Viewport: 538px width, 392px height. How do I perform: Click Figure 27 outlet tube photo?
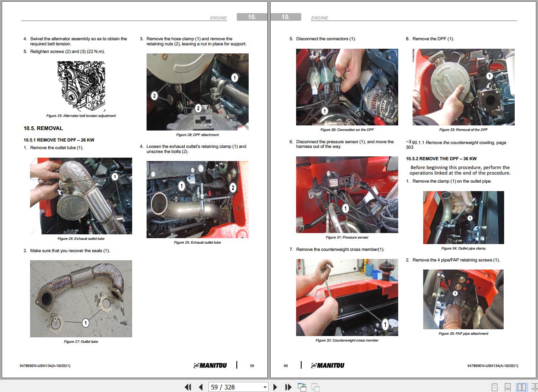click(81, 299)
